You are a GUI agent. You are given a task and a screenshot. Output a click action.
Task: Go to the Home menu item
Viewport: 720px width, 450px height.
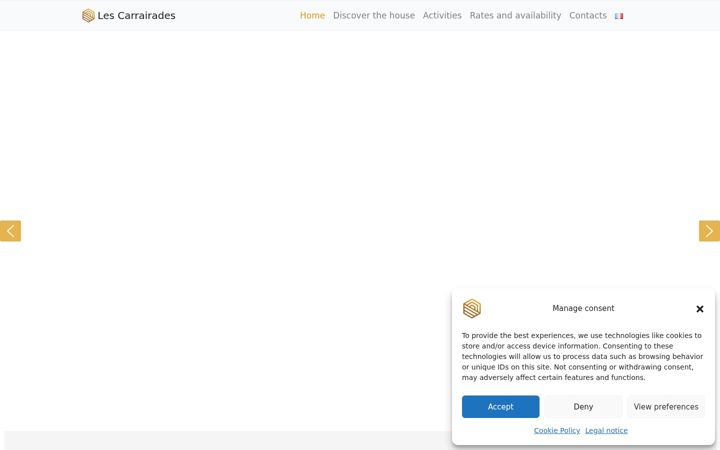click(x=312, y=16)
